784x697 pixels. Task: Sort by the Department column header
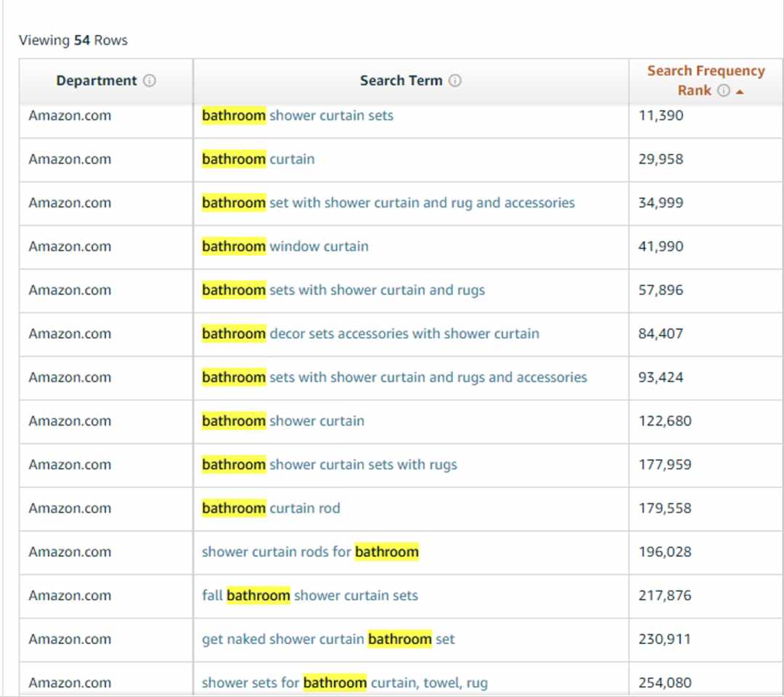(106, 81)
